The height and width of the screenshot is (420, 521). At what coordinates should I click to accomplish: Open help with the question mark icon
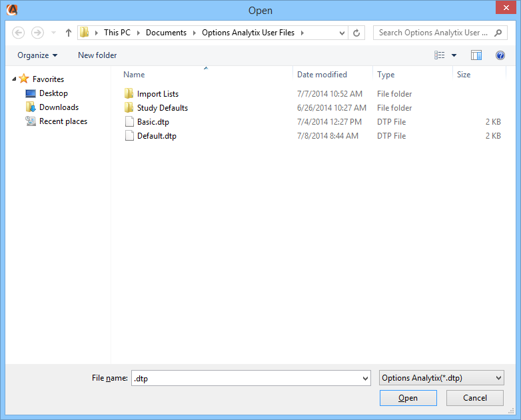pos(500,55)
